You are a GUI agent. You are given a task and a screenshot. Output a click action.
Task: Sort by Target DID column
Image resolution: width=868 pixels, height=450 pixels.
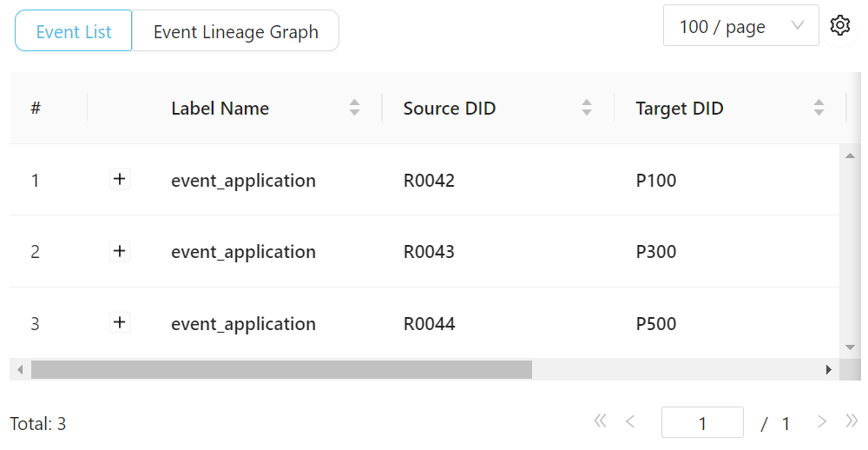[x=819, y=108]
